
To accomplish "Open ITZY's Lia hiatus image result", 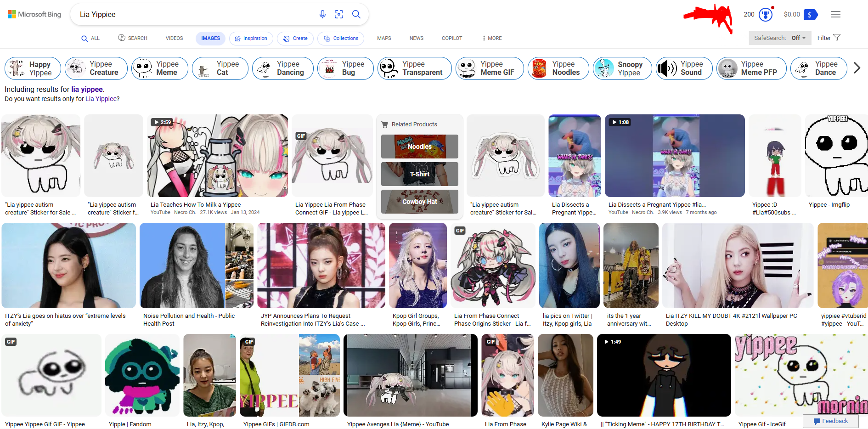I will 69,265.
